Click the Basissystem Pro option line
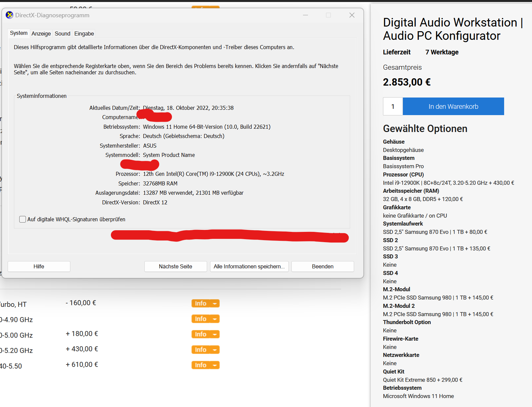The height and width of the screenshot is (407, 532). (x=403, y=166)
